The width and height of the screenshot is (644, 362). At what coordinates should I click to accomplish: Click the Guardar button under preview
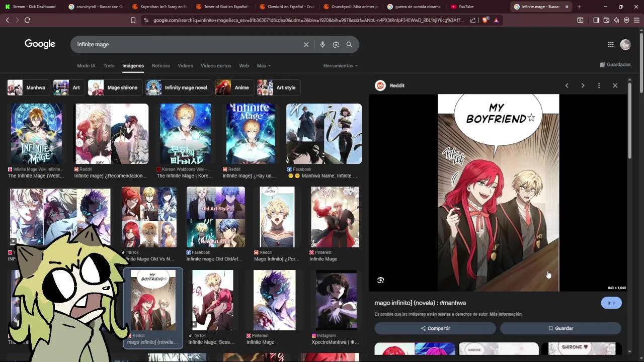click(x=560, y=328)
